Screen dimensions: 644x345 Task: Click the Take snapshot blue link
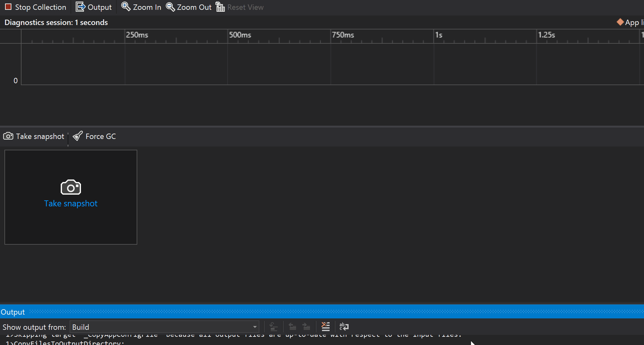pos(71,204)
